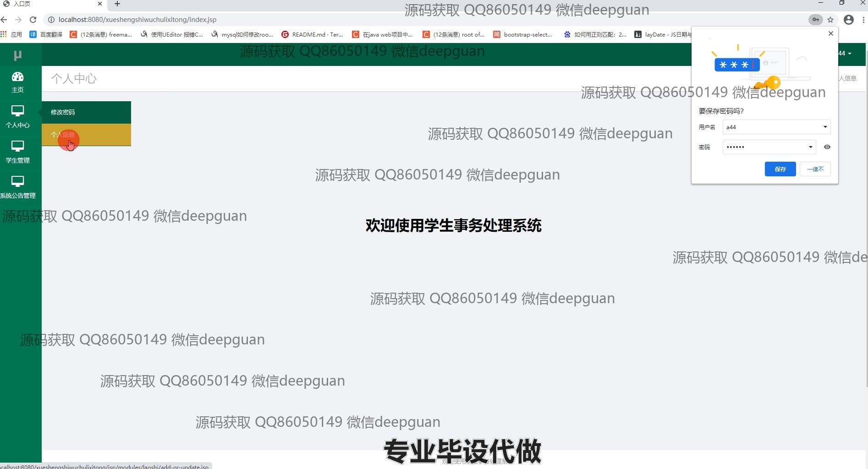Screen dimensions: 868x469
Task: Expand the 密码 dropdown in save dialog
Action: tap(810, 147)
